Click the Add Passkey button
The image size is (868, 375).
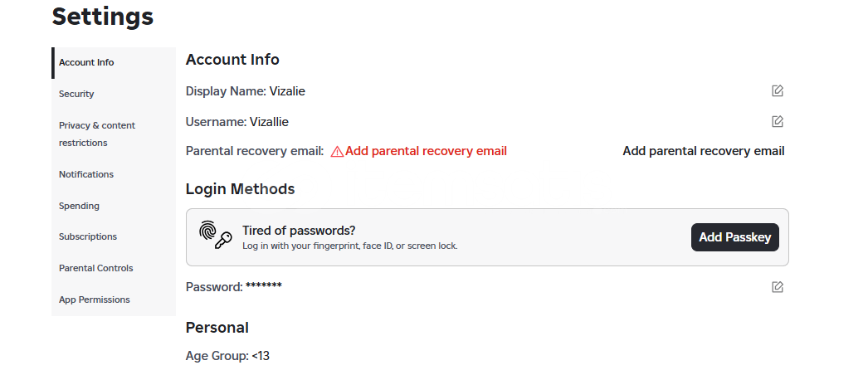[734, 237]
